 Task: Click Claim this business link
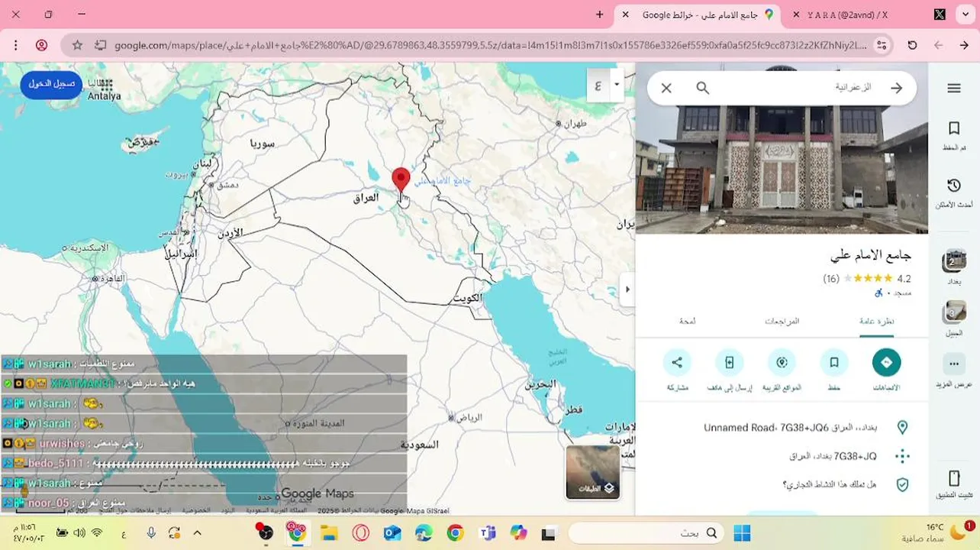click(x=782, y=484)
